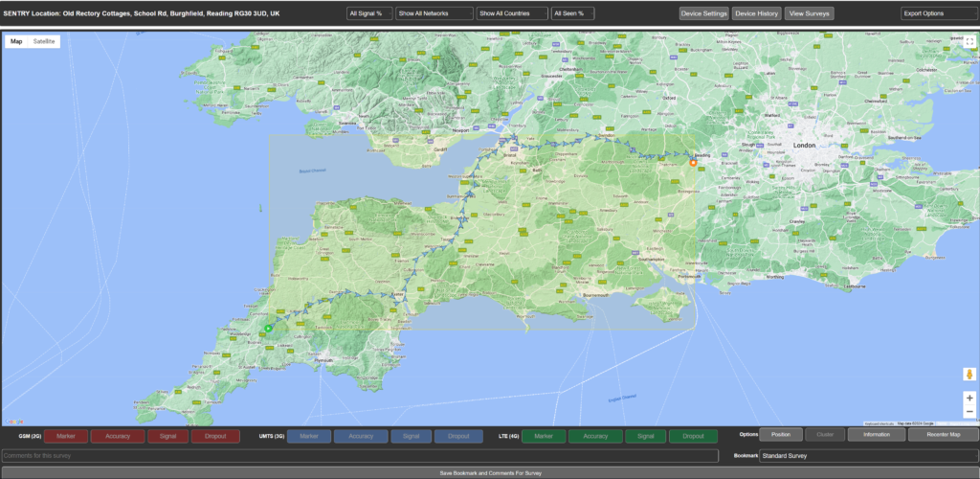Toggle fullscreen map view icon
This screenshot has height=479, width=980.
point(969,42)
